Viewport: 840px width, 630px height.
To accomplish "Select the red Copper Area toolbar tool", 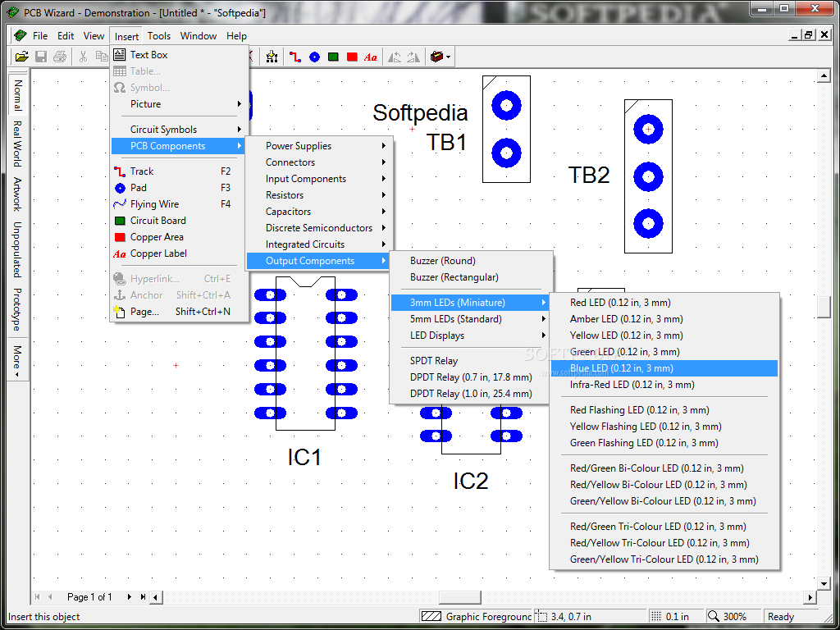I will point(352,57).
